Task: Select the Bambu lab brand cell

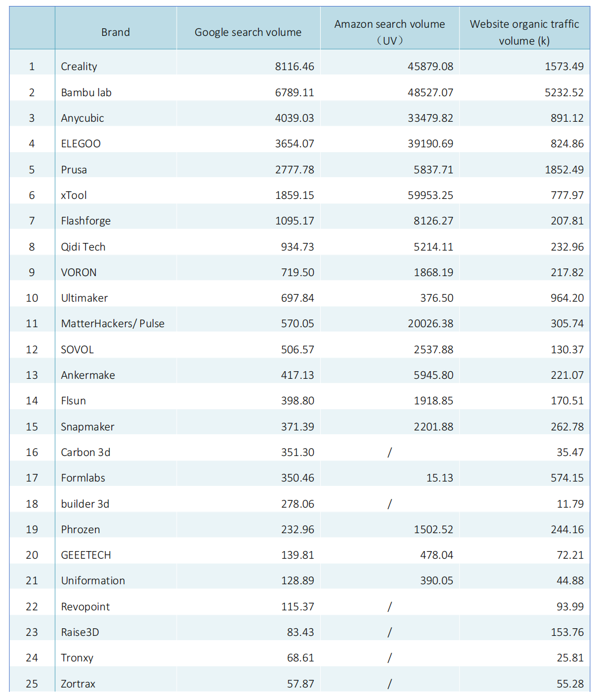Action: (x=86, y=92)
